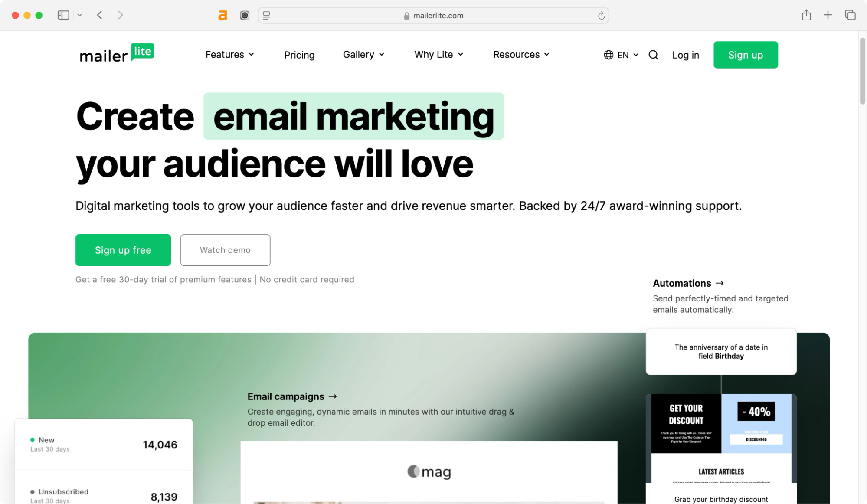The width and height of the screenshot is (867, 504).
Task: Click the browser share icon
Action: 806,15
